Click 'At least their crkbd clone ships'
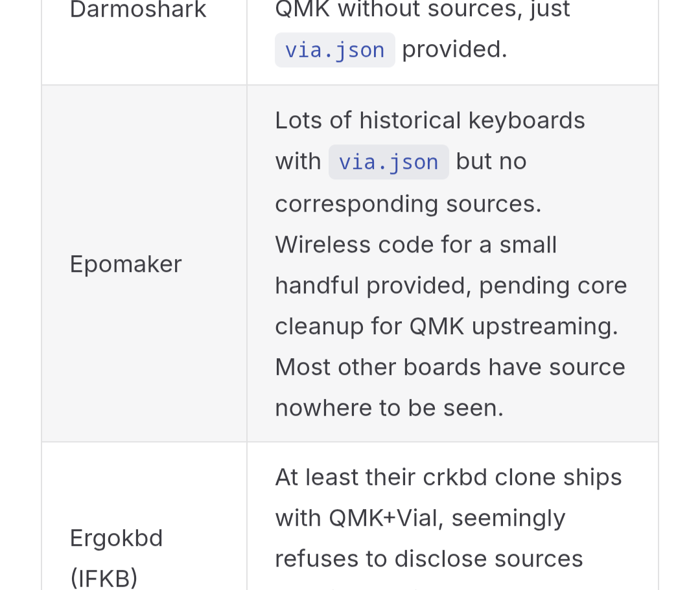Image resolution: width=700 pixels, height=590 pixels. 448,477
